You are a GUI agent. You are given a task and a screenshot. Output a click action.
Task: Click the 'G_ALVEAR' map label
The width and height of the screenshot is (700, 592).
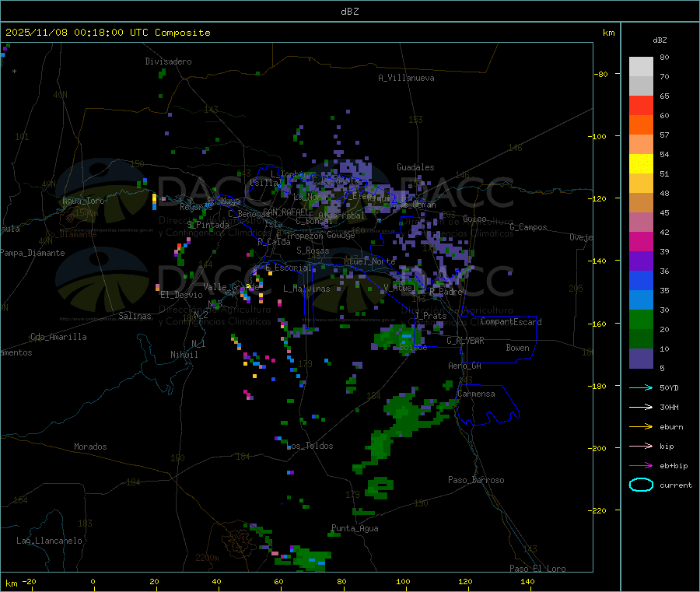[x=466, y=341]
